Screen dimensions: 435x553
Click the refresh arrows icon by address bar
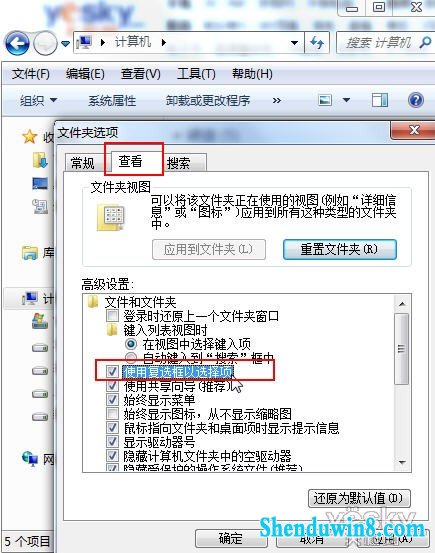tap(317, 43)
